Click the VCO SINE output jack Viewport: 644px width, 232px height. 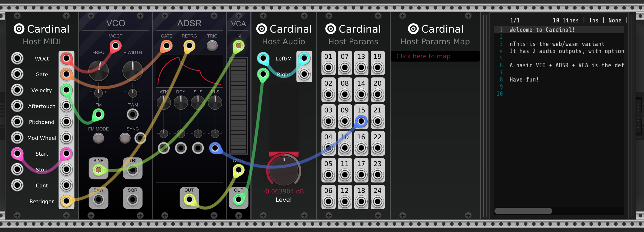pyautogui.click(x=98, y=170)
